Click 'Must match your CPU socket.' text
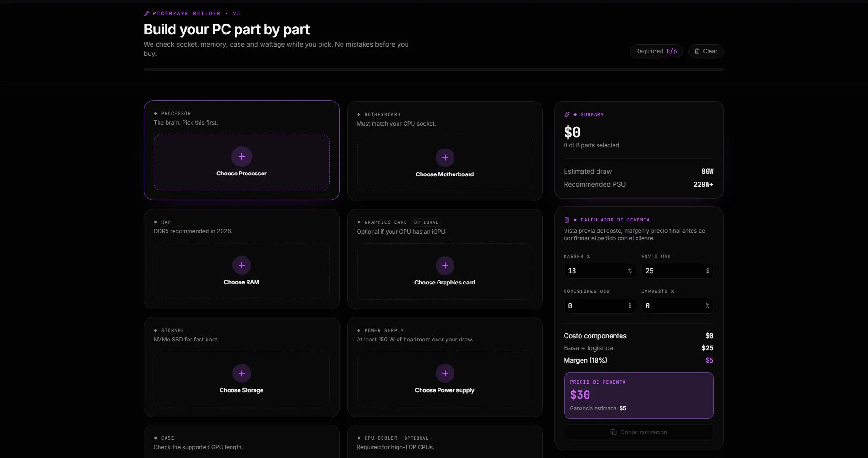The height and width of the screenshot is (458, 868). click(396, 124)
